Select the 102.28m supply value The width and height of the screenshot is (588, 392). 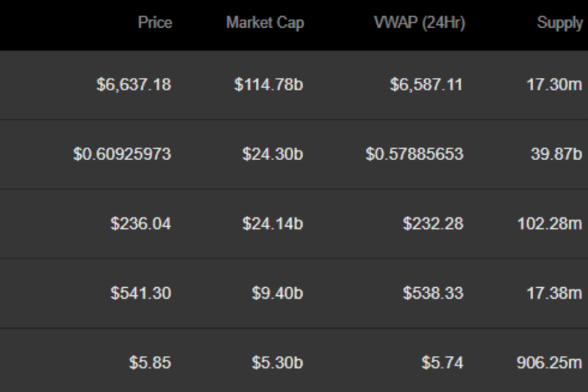[550, 224]
